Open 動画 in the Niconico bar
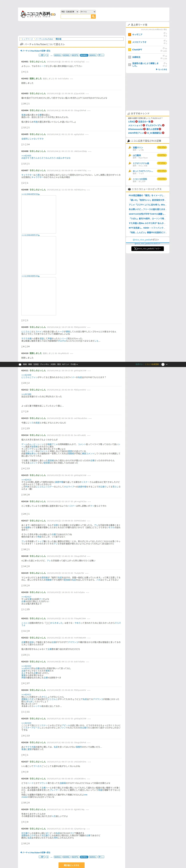 click(25, 364)
